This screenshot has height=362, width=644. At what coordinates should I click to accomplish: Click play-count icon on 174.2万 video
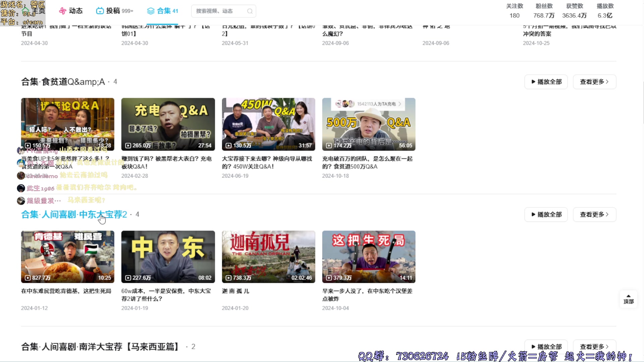point(329,145)
